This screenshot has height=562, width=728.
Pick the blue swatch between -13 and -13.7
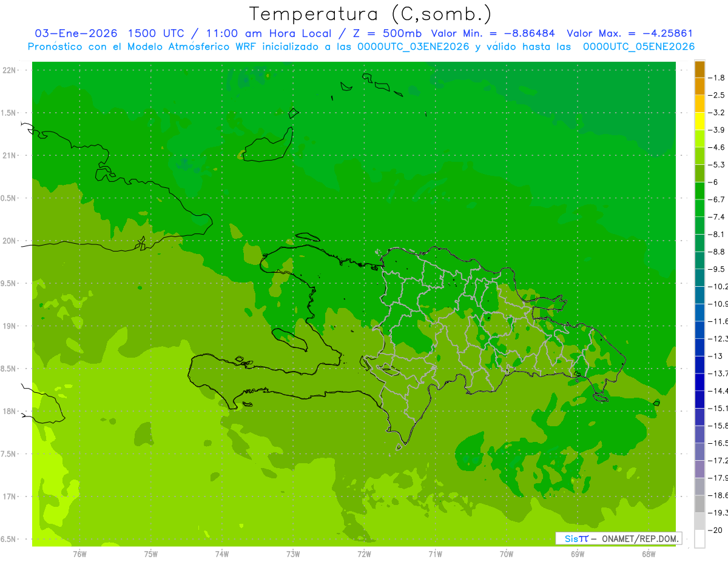pos(699,365)
